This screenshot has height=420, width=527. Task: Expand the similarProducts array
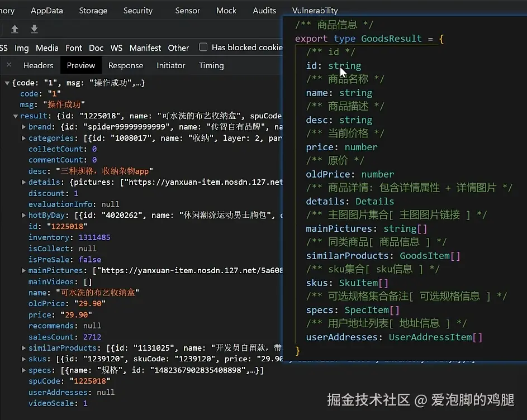[23, 348]
